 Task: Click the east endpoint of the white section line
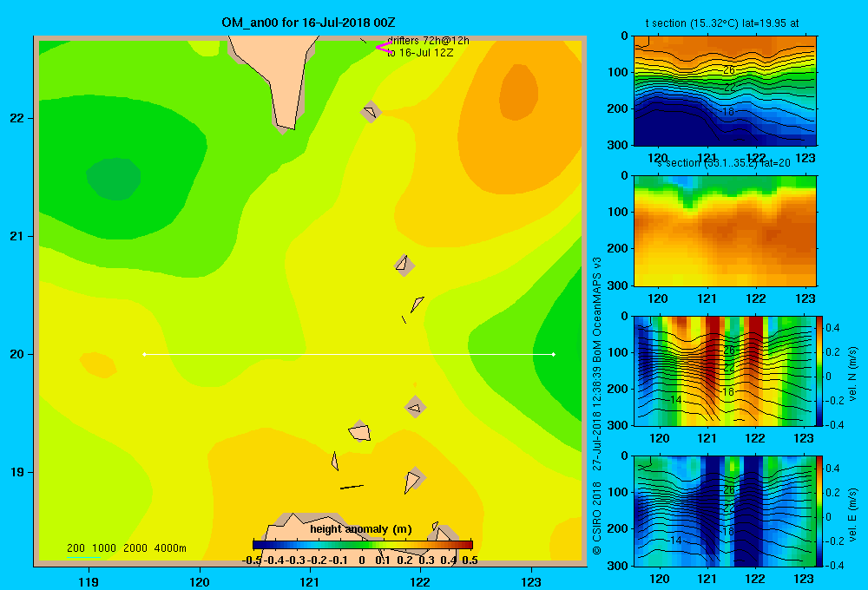point(554,354)
